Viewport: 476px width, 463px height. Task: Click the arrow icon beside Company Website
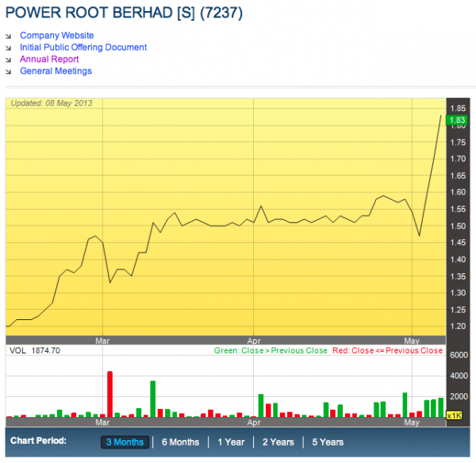click(x=9, y=36)
